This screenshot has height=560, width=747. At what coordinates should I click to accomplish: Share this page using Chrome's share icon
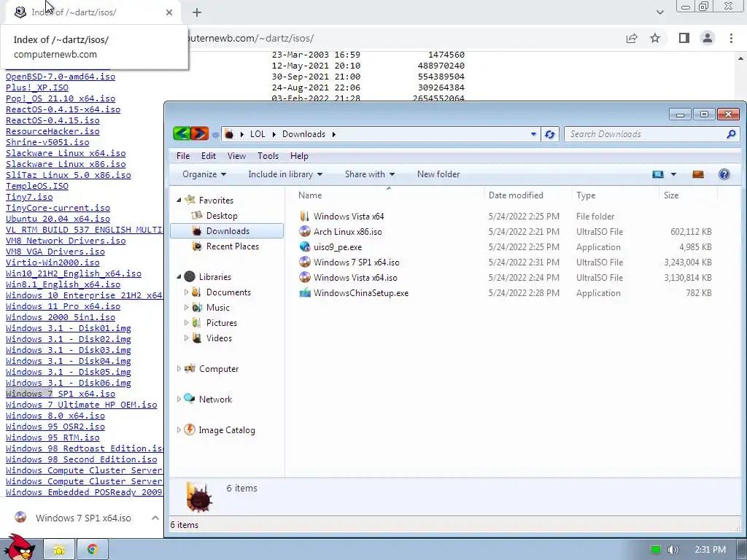(632, 38)
